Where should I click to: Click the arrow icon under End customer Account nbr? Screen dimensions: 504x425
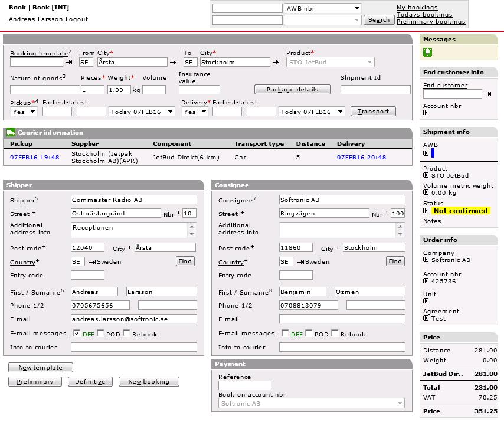[426, 113]
